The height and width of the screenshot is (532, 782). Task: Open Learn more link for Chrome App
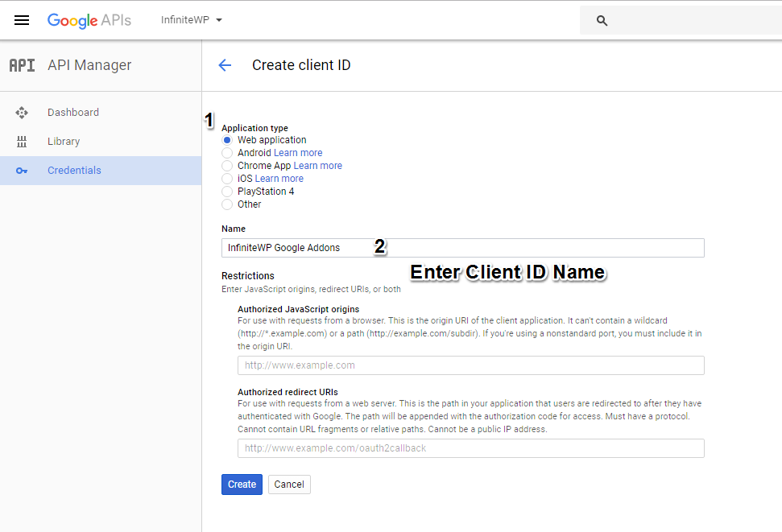[317, 166]
